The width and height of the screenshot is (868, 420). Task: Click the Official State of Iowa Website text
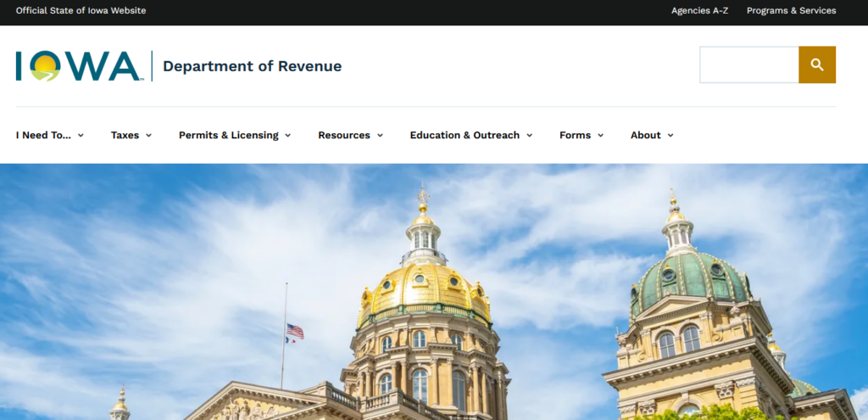pos(81,11)
